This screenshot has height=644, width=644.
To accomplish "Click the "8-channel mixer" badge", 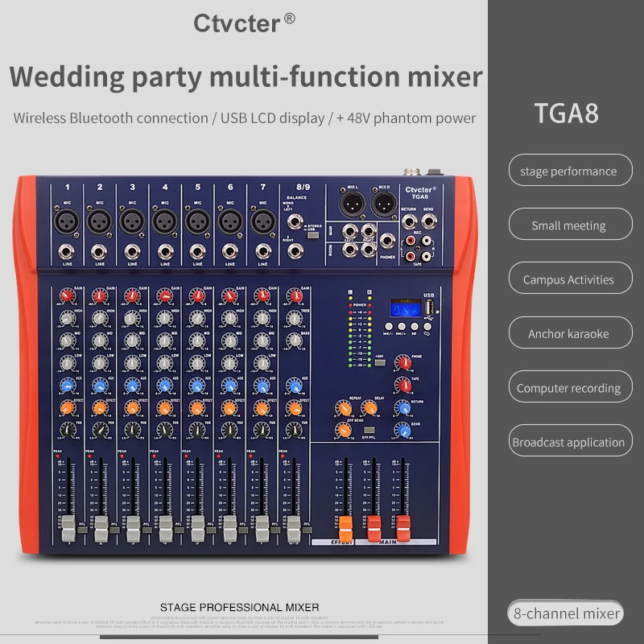I will point(566,613).
